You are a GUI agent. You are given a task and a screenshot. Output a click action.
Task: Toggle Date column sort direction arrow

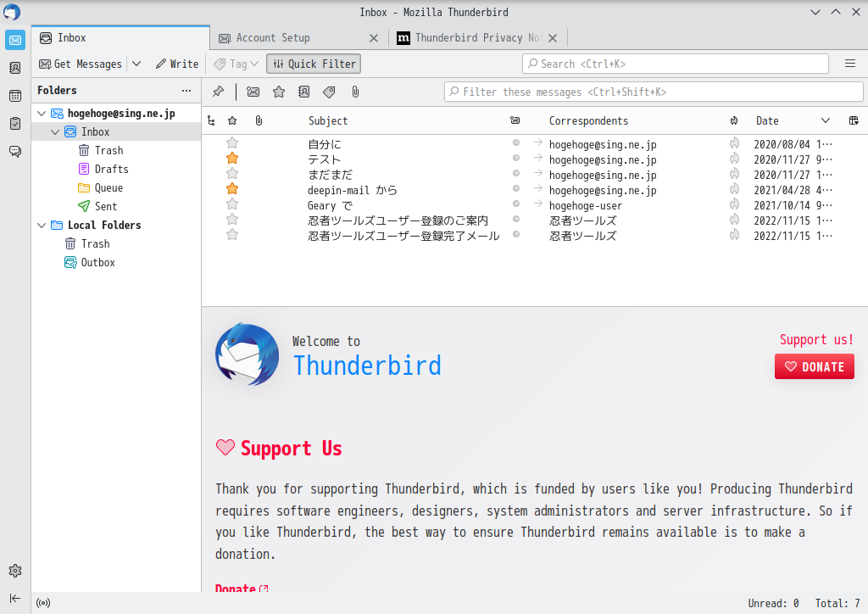(826, 120)
